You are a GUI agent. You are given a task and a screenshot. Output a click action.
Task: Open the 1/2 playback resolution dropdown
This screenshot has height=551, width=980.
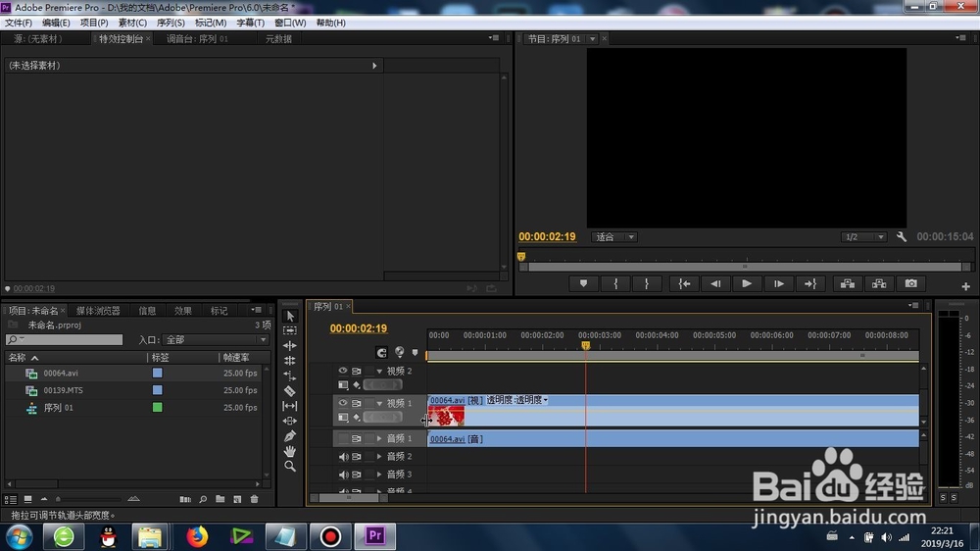(863, 237)
